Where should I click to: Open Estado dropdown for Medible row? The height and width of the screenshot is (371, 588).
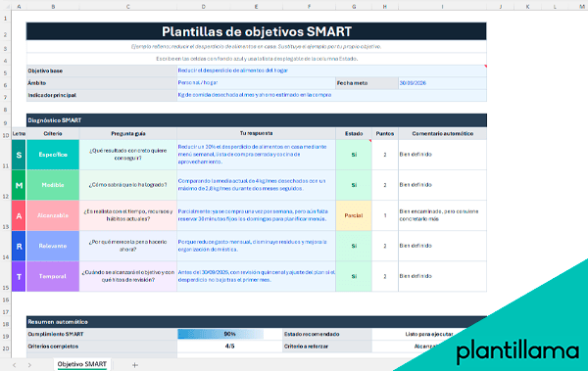point(354,185)
